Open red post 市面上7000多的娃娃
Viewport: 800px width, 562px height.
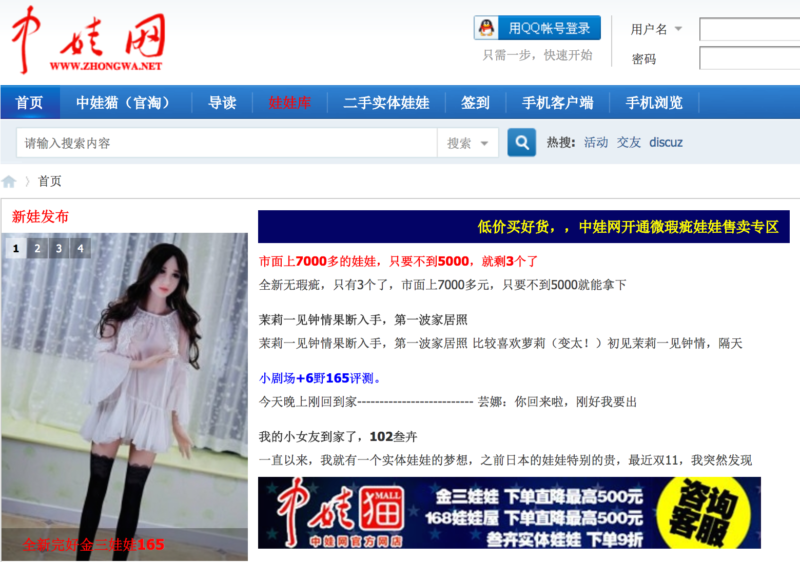tap(398, 261)
